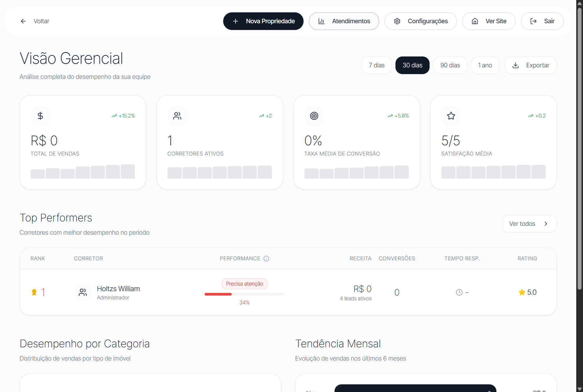Click the Precisa atenção badge
This screenshot has width=583, height=392.
(244, 283)
